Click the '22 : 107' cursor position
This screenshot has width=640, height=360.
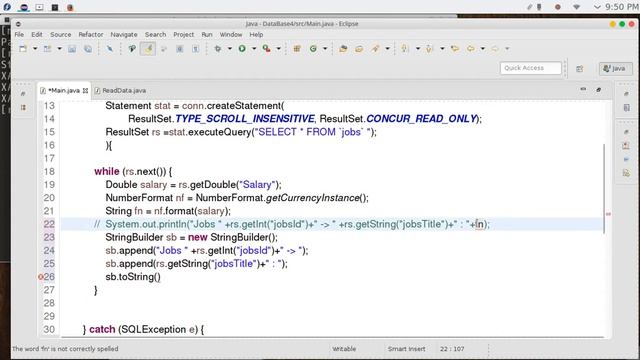[452, 349]
